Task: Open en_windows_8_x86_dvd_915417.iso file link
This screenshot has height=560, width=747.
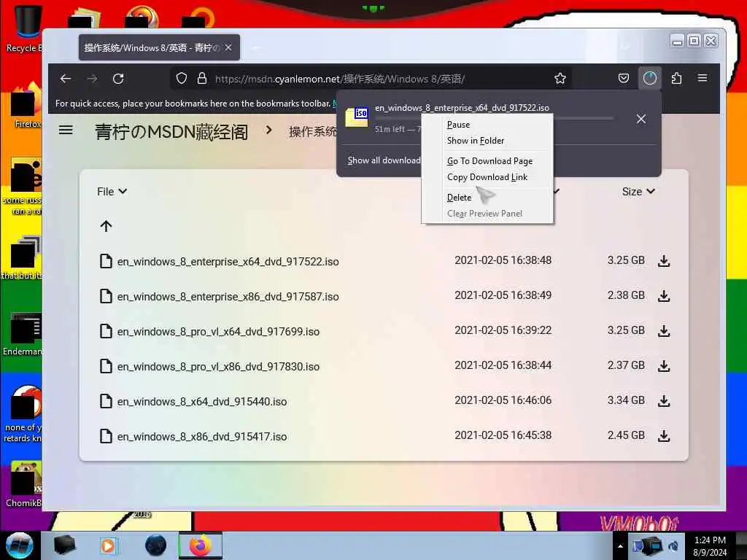Action: pos(202,437)
